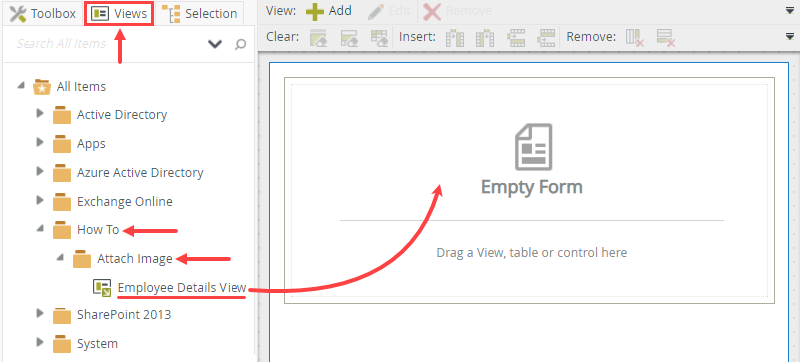
Task: Expand the Apps folder
Action: tap(40, 142)
